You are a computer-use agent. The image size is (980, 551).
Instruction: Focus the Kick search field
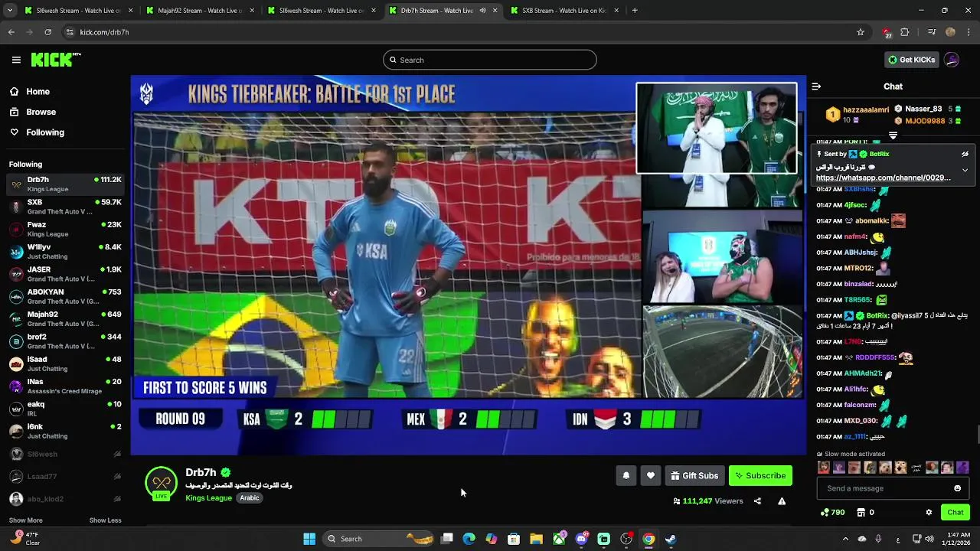click(x=490, y=60)
